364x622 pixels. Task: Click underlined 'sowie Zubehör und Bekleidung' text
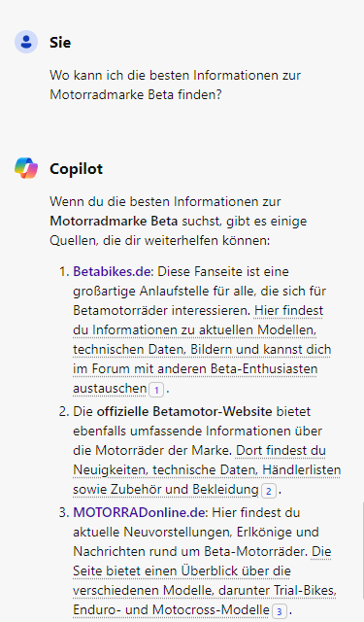tap(166, 490)
